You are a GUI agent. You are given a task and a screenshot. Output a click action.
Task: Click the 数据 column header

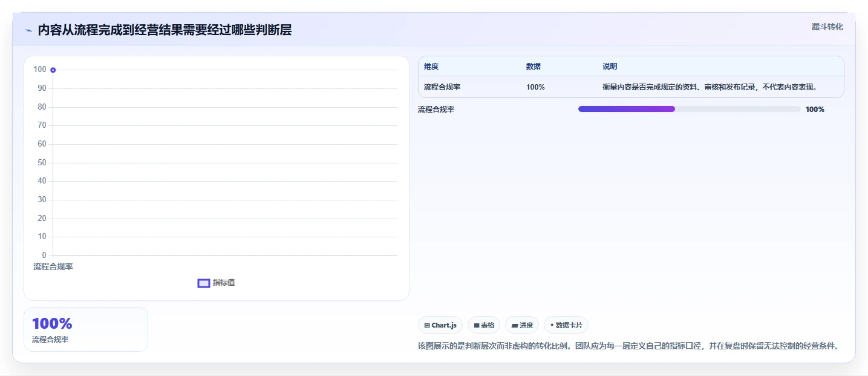point(534,67)
